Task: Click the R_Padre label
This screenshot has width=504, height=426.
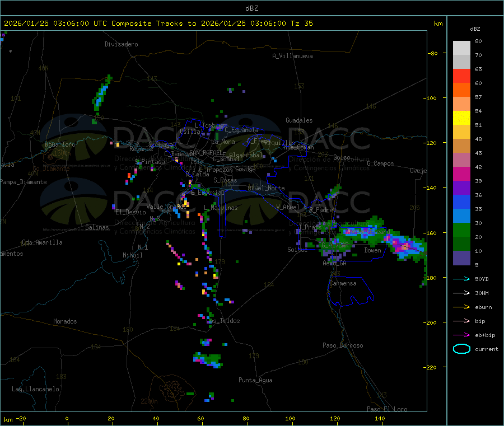Action: (x=321, y=210)
